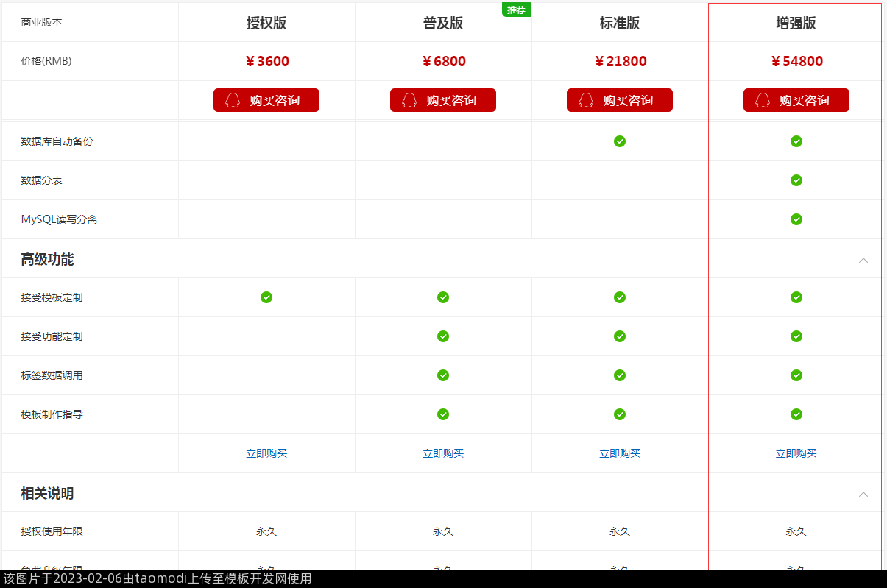Collapse the 高级功能 section chevron
The width and height of the screenshot is (887, 588).
tap(863, 260)
